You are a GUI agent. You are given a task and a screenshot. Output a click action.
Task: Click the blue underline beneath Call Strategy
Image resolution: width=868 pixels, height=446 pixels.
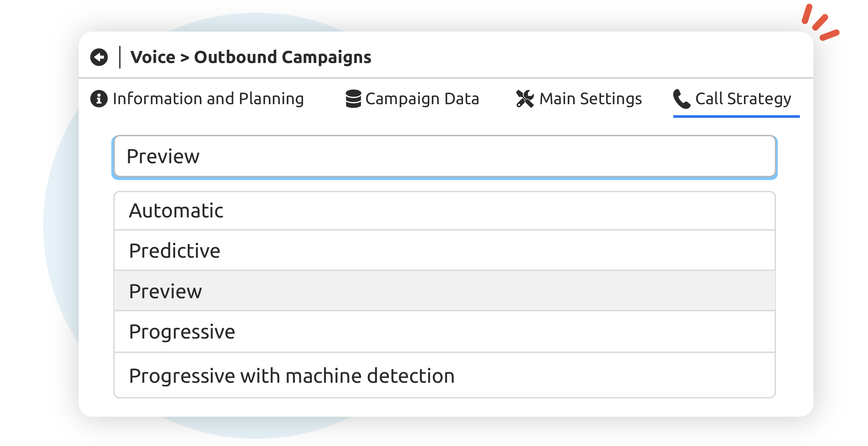736,116
